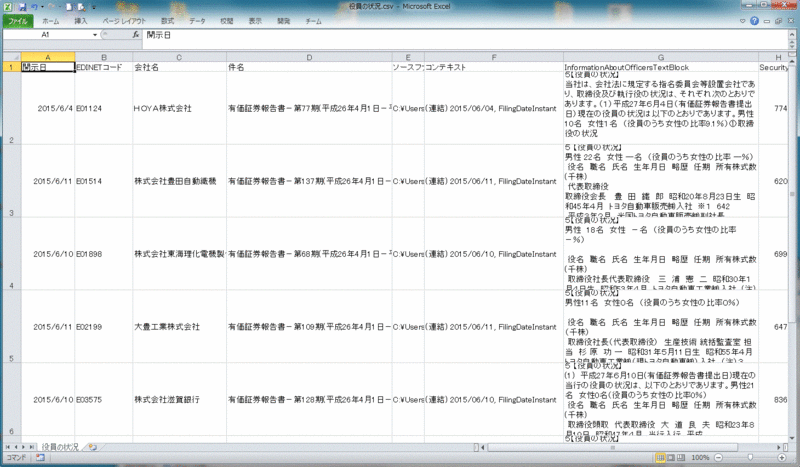Collapse the formula bar with its chevron
Viewport: 800px width, 467px height.
(791, 34)
